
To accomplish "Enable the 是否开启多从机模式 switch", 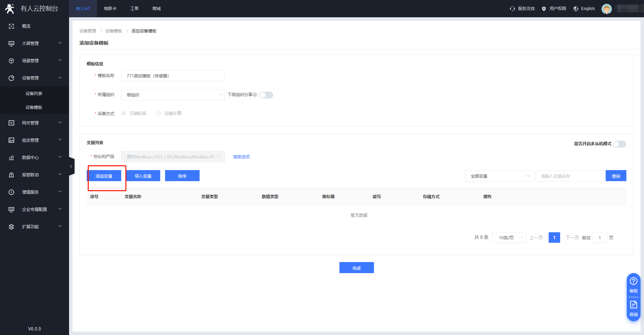I will click(619, 144).
